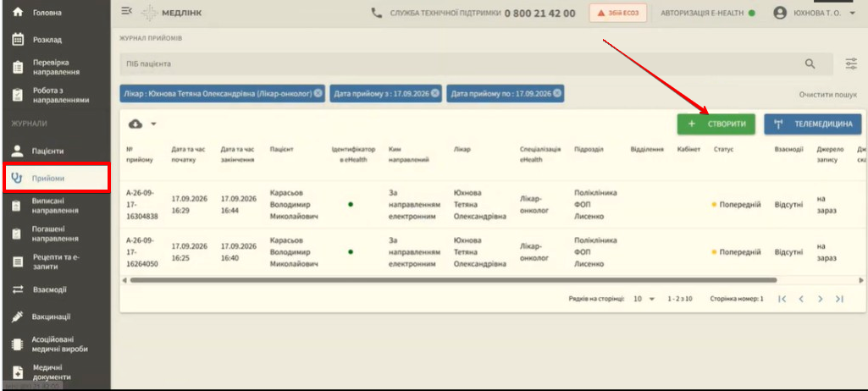
Task: Click the search magnifier icon
Action: click(x=810, y=64)
